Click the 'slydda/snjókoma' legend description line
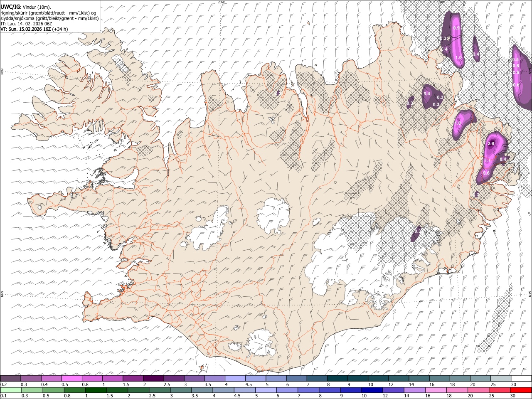Viewport: 532px width, 399px height. [x=50, y=18]
